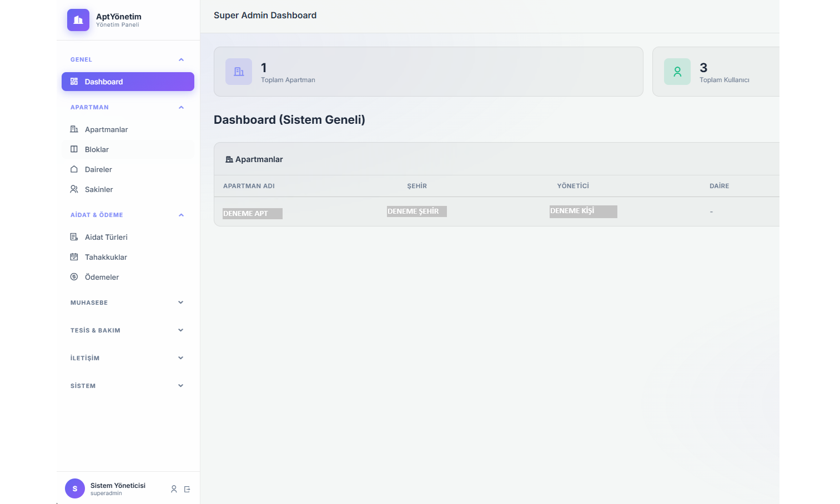The width and height of the screenshot is (840, 504).
Task: Expand the MUHASEBE sidebar section
Action: 180,303
